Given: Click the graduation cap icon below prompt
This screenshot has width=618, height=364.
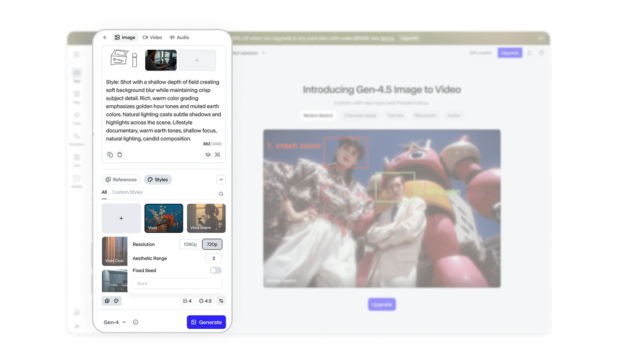Looking at the screenshot, I should pos(208,154).
